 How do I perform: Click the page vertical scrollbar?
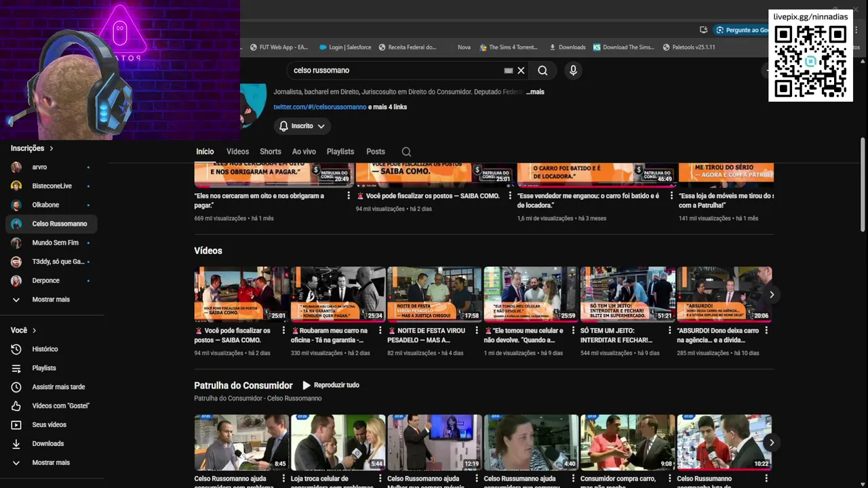[x=863, y=185]
